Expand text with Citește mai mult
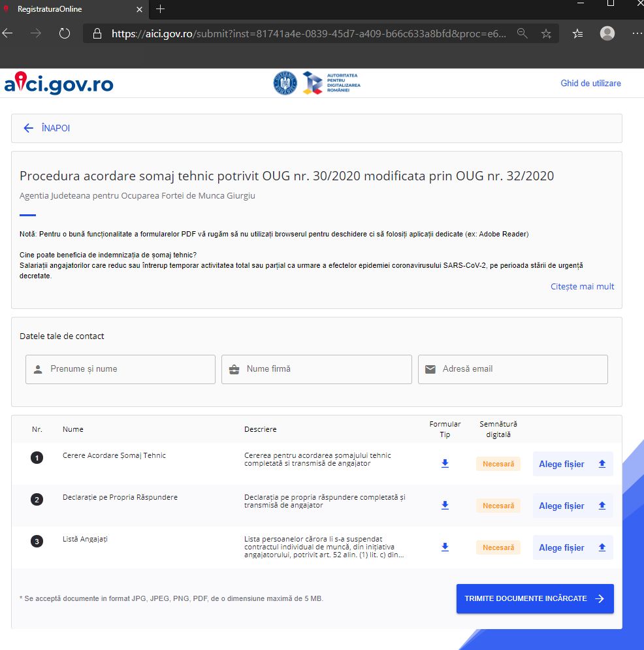The width and height of the screenshot is (644, 650). [582, 286]
